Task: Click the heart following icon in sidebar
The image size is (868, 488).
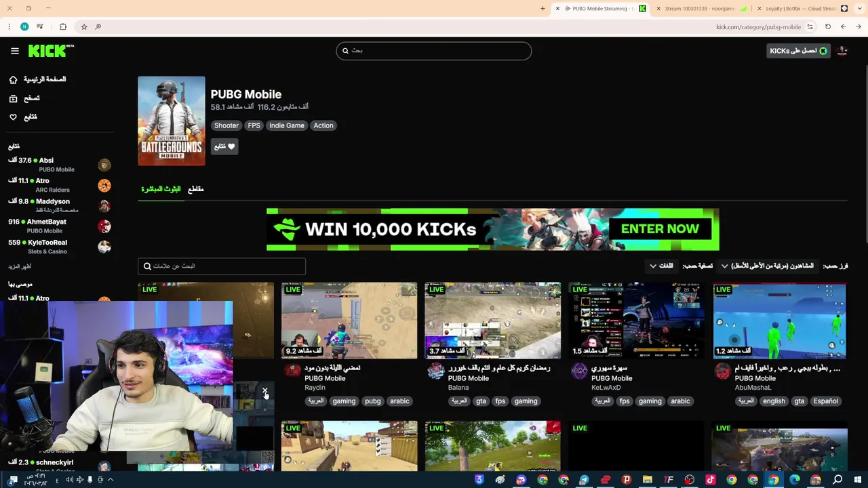Action: [13, 117]
